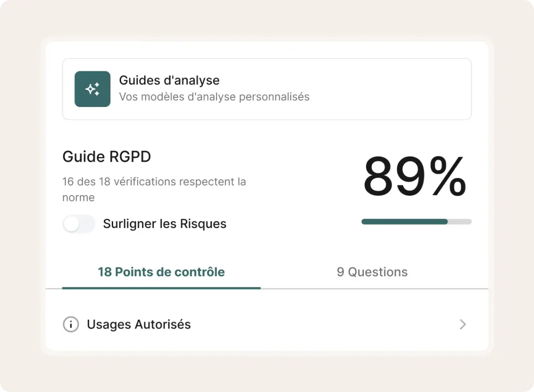
Task: Click the green filled part of the progress bar
Action: click(x=403, y=222)
